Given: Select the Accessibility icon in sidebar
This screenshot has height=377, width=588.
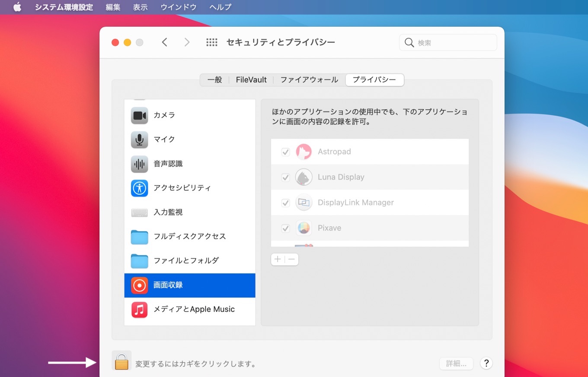Looking at the screenshot, I should 140,188.
